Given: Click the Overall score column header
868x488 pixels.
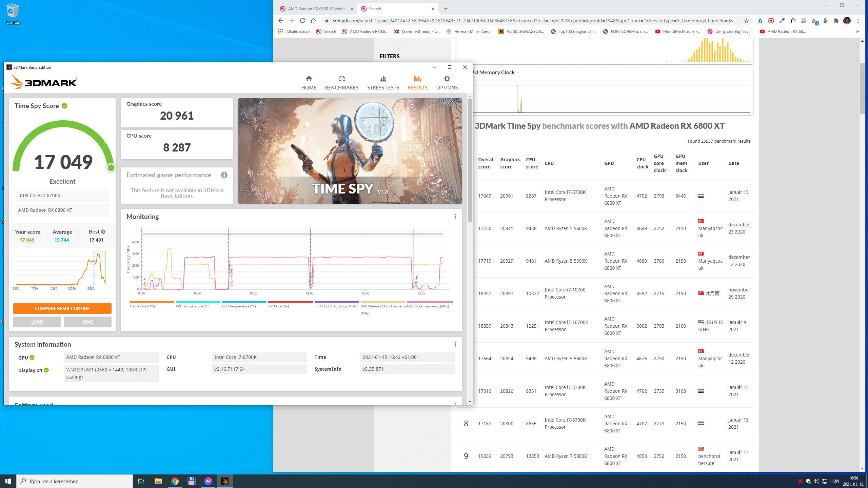Looking at the screenshot, I should click(x=486, y=163).
